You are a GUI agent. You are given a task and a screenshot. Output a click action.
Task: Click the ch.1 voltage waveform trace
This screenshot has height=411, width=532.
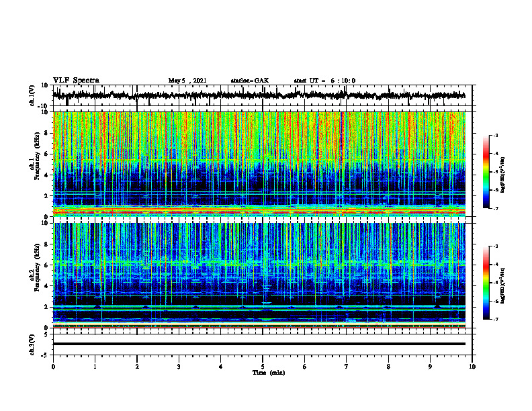259,95
